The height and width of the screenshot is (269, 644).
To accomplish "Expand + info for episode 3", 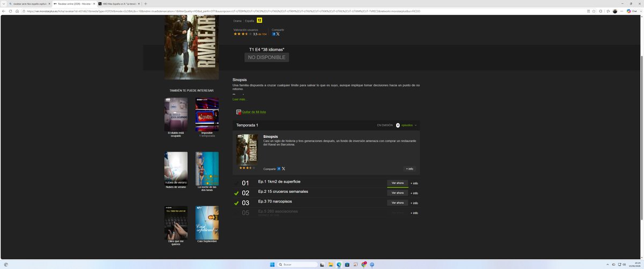I will click(414, 203).
